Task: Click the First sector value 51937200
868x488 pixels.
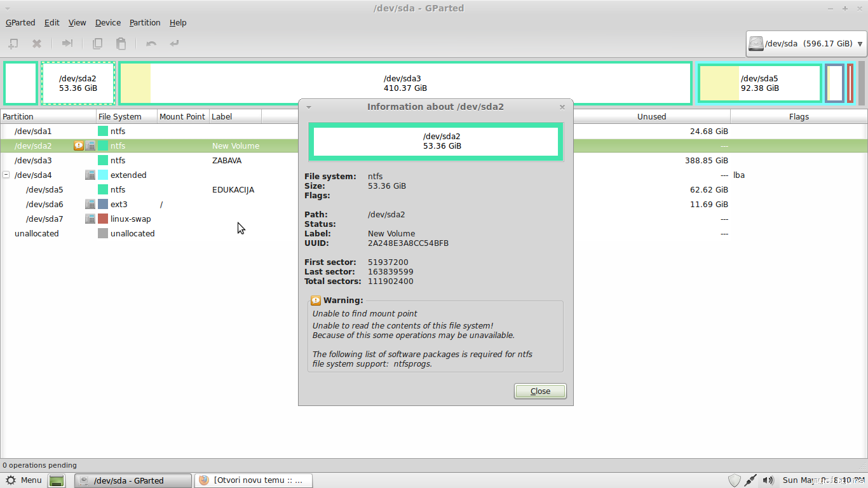Action: pos(388,262)
